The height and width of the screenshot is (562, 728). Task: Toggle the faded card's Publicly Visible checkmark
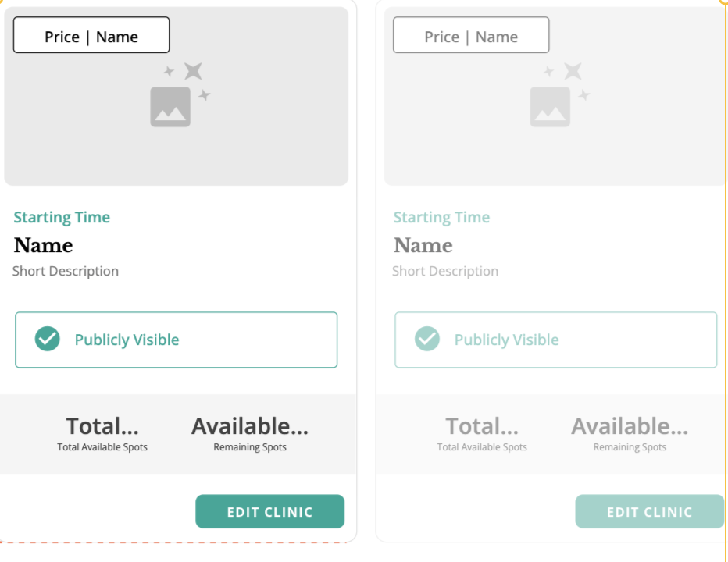[427, 340]
